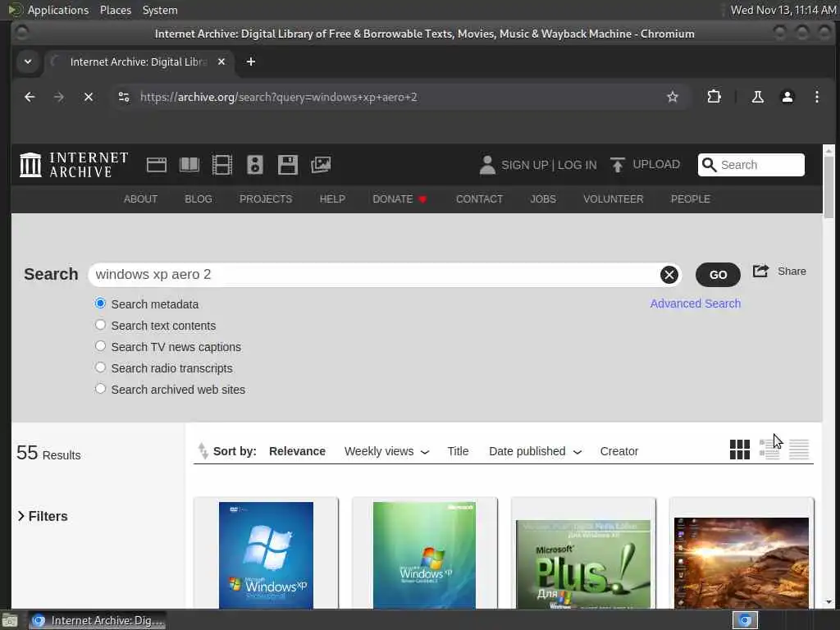The height and width of the screenshot is (630, 840).
Task: Click the Internet Archive logo
Action: [74, 164]
